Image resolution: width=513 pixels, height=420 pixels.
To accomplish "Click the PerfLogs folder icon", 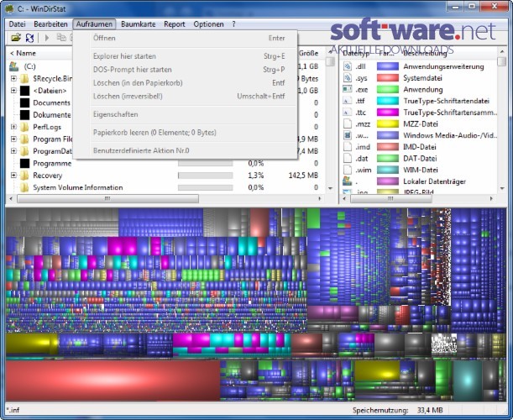I will pos(24,127).
